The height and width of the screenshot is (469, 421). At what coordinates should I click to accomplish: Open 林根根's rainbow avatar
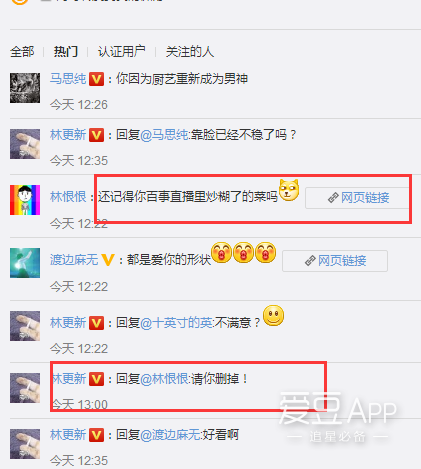[25, 200]
